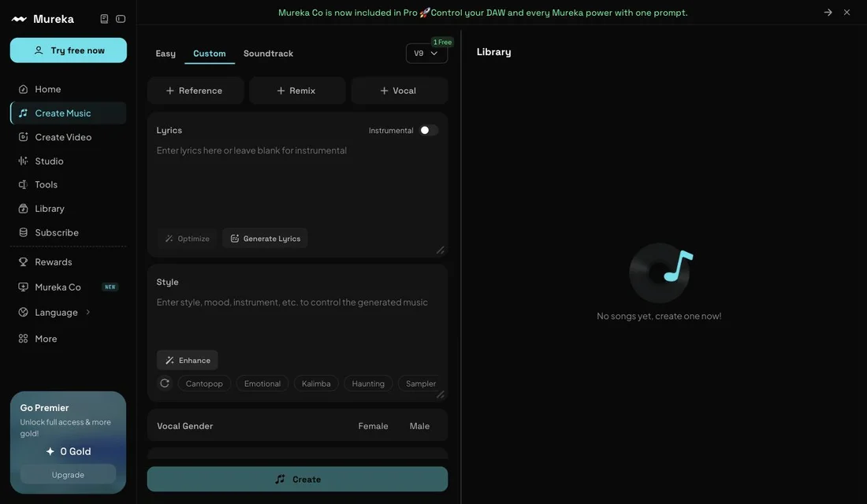Click the style box resize handle

click(x=440, y=395)
